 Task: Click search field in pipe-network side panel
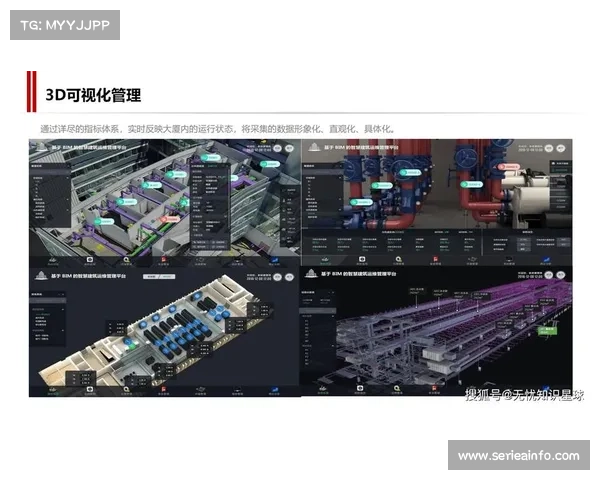[318, 310]
